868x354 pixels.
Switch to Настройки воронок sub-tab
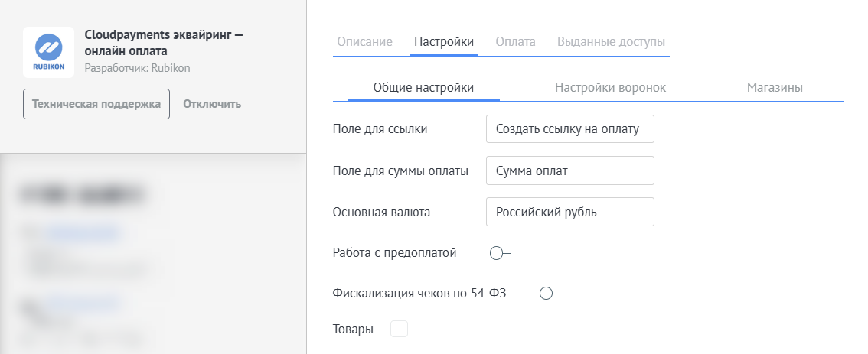(610, 87)
